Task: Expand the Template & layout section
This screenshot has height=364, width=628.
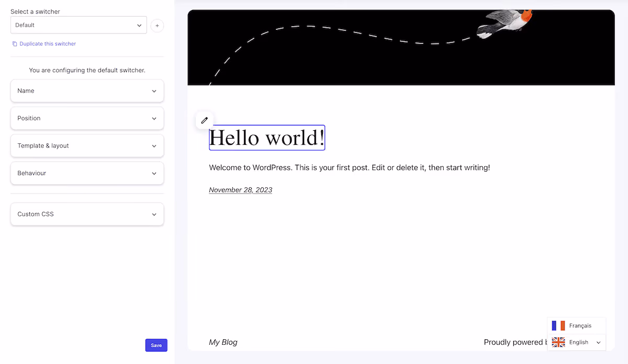Action: [x=87, y=146]
